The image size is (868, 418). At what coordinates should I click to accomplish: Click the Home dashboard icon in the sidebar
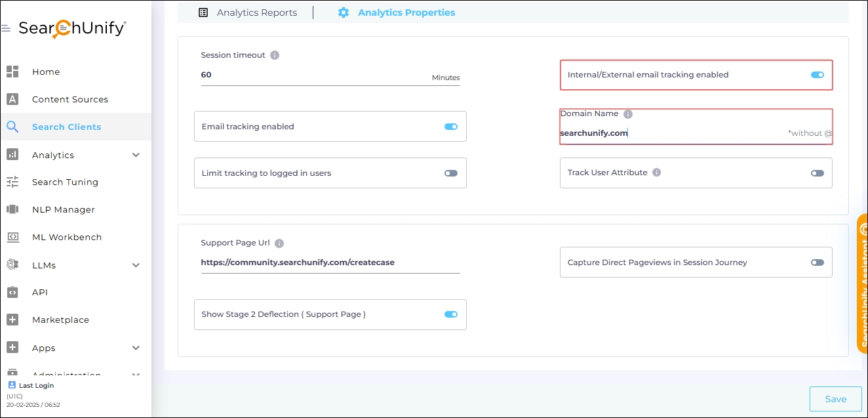pyautogui.click(x=12, y=72)
